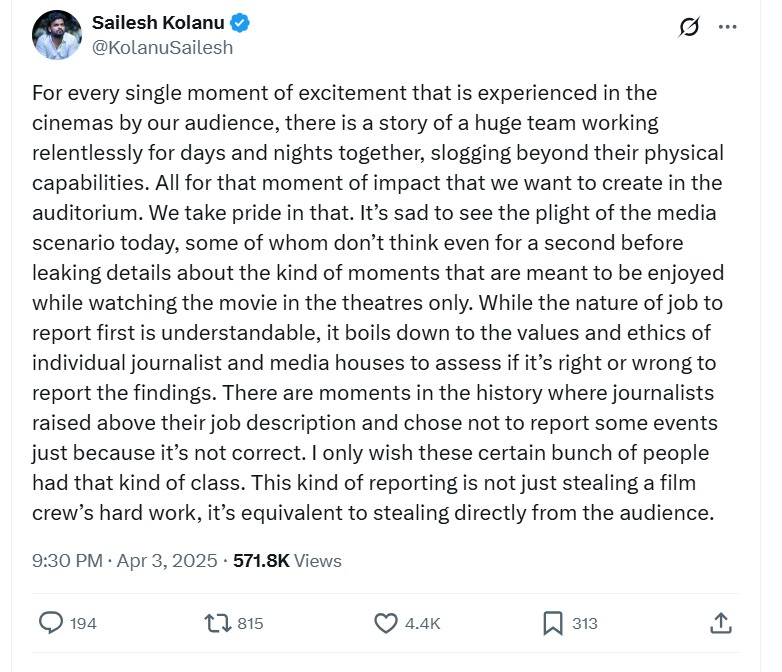Open the share menu via the upload arrow icon
This screenshot has width=782, height=672.
click(720, 623)
